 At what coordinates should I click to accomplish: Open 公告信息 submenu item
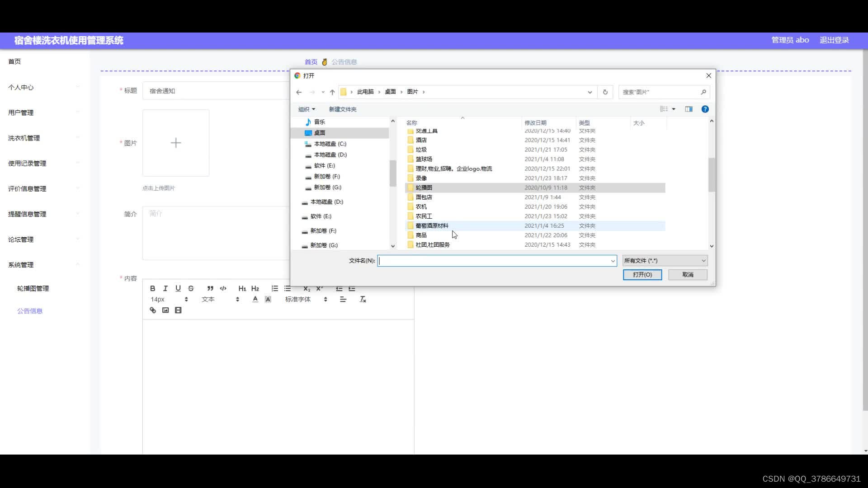pyautogui.click(x=30, y=311)
